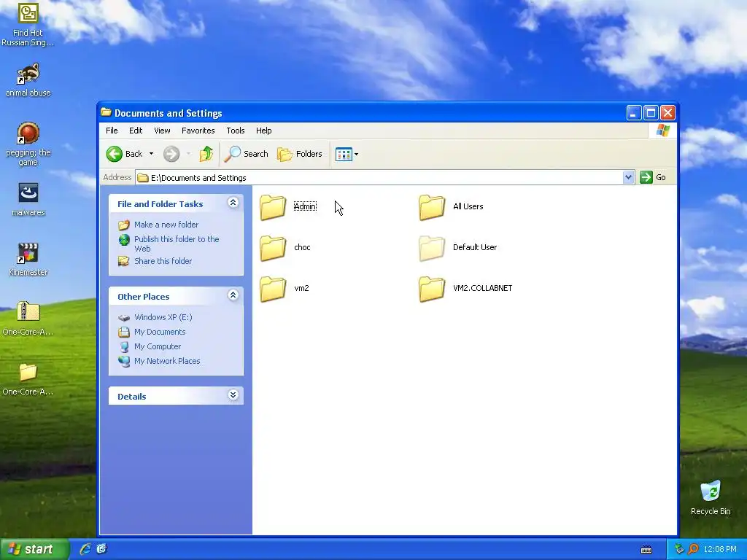747x560 pixels.
Task: Select the Default User folder icon
Action: (432, 248)
